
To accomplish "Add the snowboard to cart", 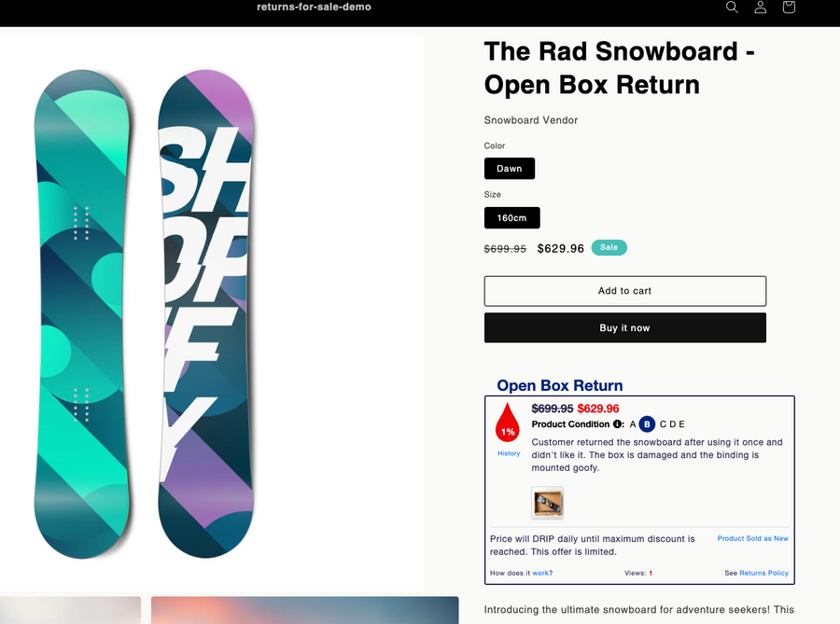I will [x=624, y=291].
